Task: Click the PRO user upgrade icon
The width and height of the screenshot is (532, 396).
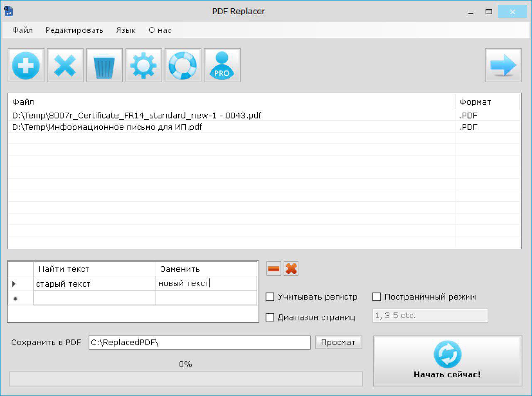Action: (x=222, y=65)
